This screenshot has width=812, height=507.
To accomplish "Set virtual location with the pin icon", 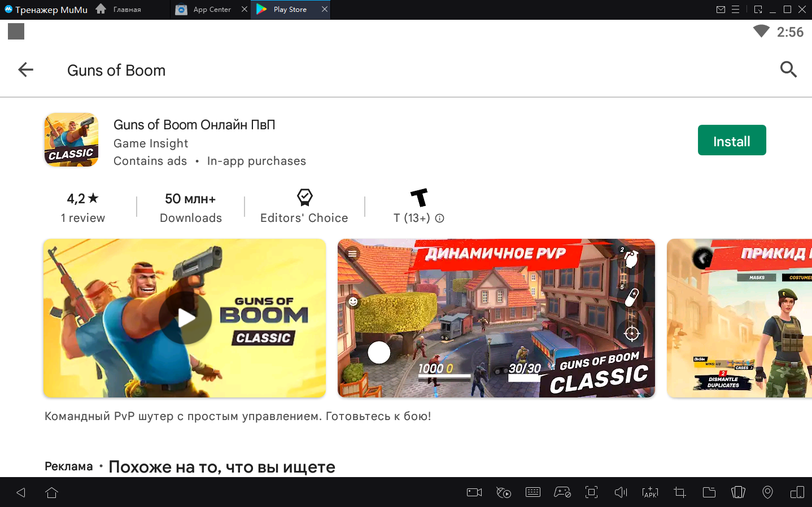I will (767, 492).
